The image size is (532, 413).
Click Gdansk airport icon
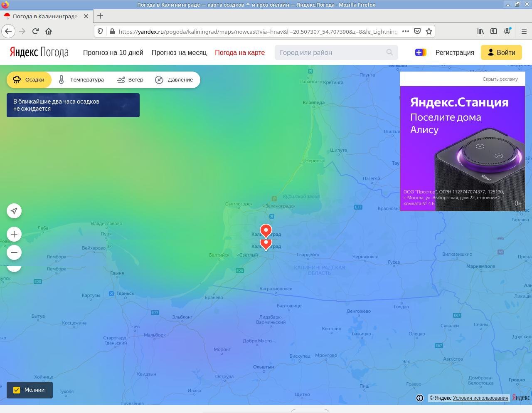click(x=111, y=294)
